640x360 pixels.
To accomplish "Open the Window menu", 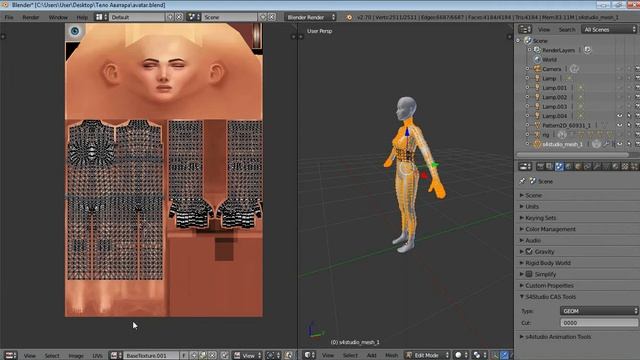I will coord(58,17).
